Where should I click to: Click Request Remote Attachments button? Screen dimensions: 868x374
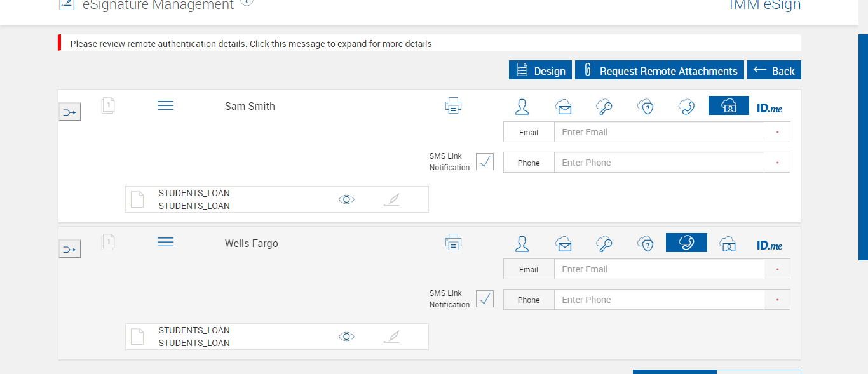(x=660, y=70)
